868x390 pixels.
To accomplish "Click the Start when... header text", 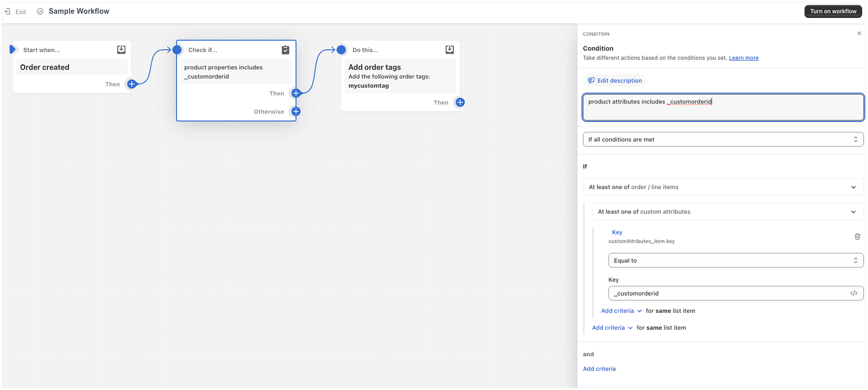I will 42,50.
